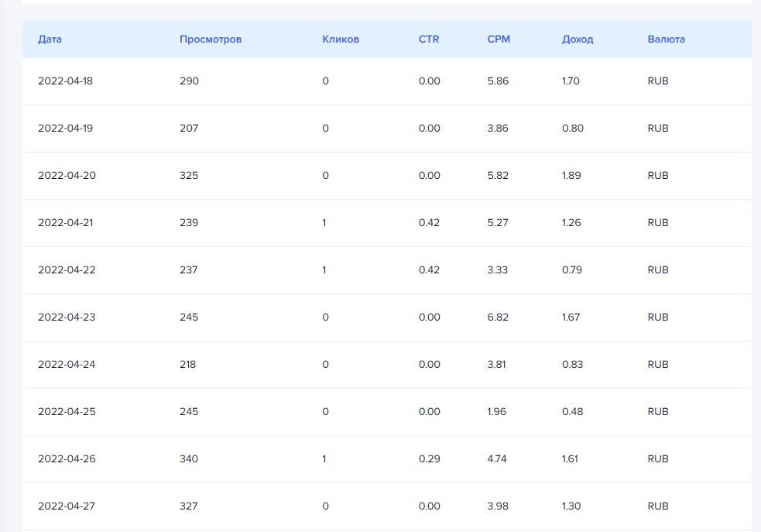The width and height of the screenshot is (761, 532).
Task: Click the 2022-04-21 date cell
Action: [65, 222]
